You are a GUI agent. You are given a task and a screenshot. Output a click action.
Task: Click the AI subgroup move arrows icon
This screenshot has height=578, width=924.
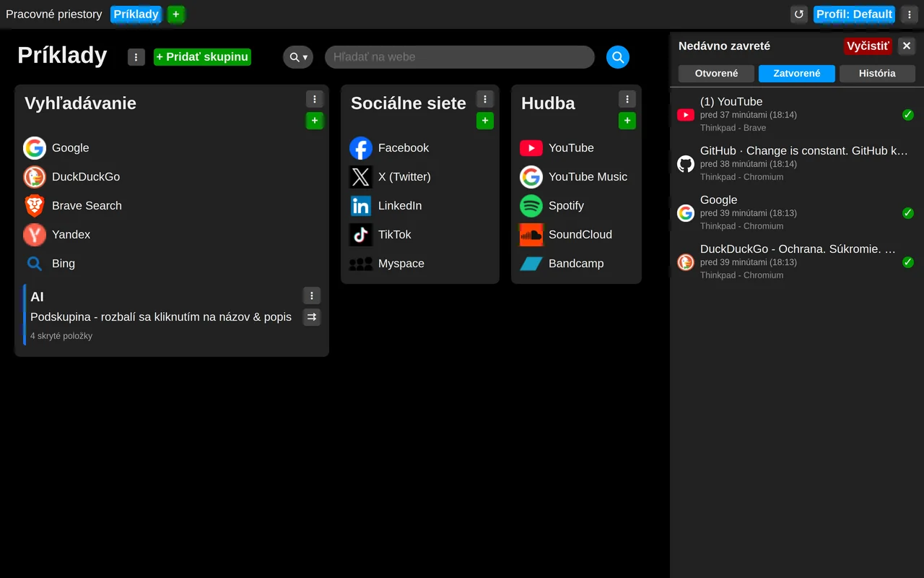click(x=312, y=316)
